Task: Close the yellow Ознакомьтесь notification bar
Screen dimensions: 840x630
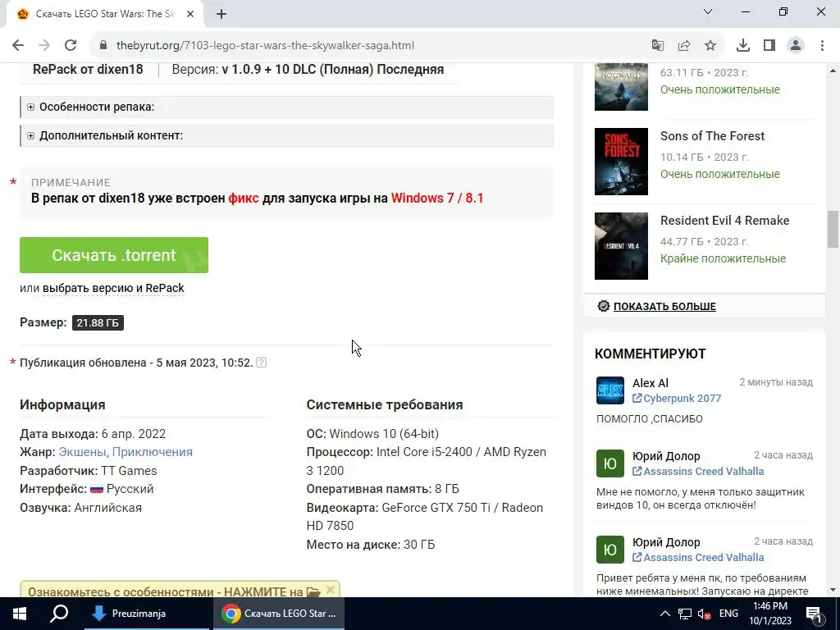Action: [x=331, y=590]
